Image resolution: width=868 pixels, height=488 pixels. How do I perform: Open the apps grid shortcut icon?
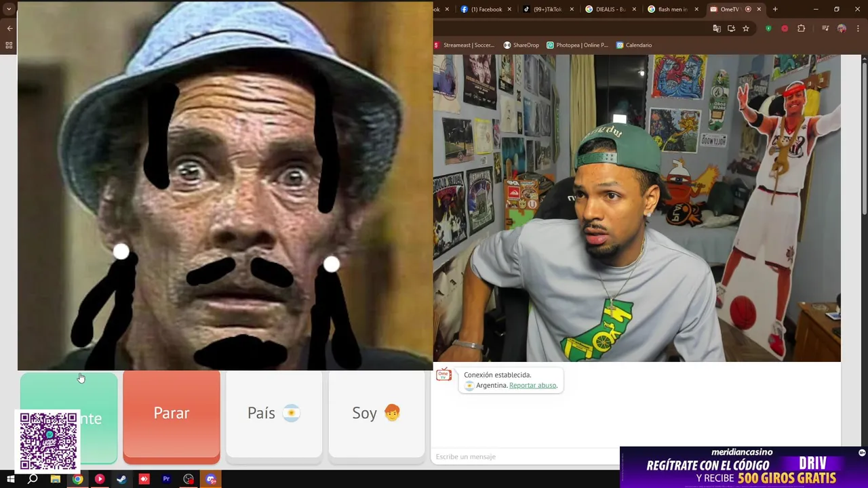(9, 45)
